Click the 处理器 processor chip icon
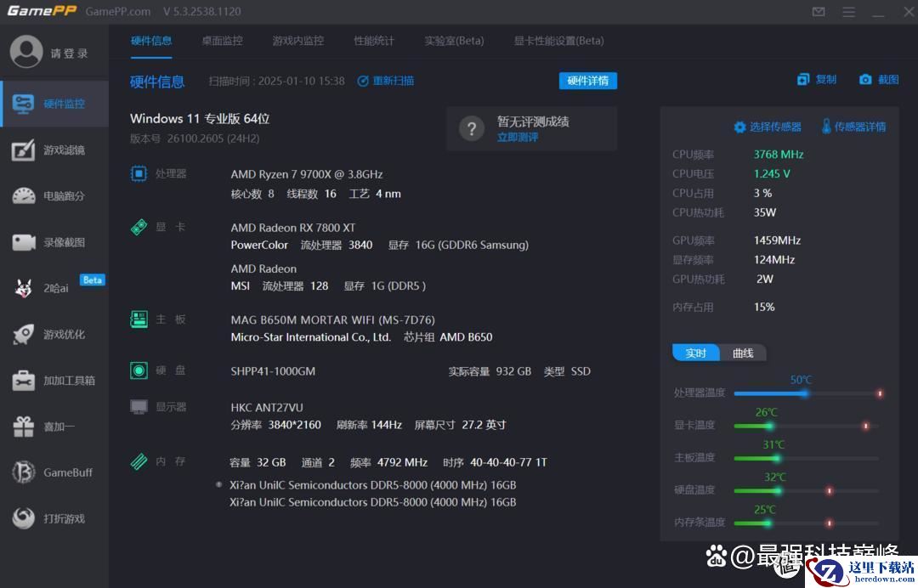Screen dimensions: 918x588 (x=139, y=174)
